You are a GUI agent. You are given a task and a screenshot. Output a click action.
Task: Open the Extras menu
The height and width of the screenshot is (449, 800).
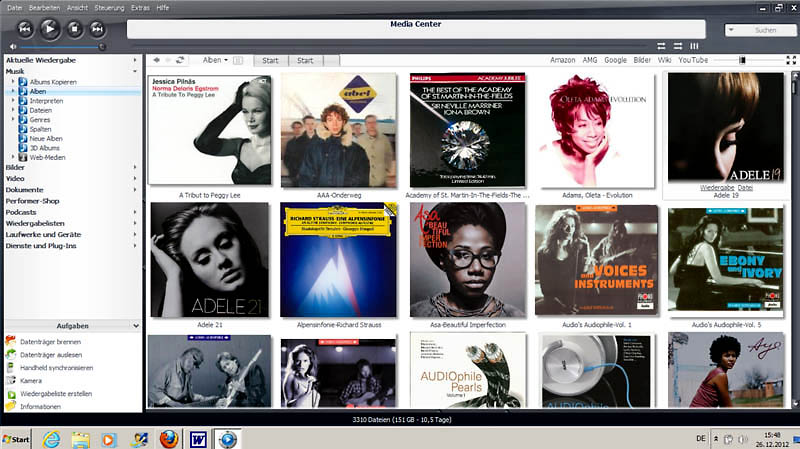coord(140,7)
